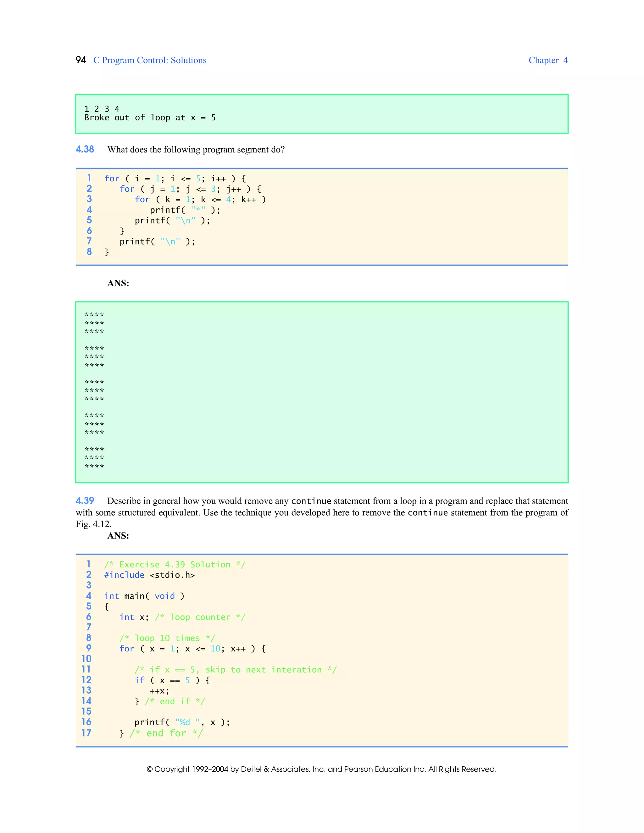Click comment '/* loop 10 times */'

[x=168, y=638]
